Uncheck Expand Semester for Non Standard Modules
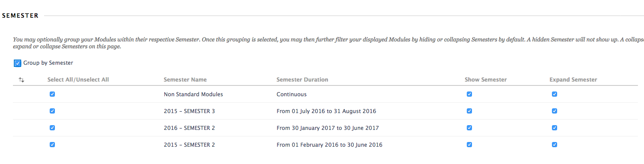644x164 pixels. coord(555,94)
